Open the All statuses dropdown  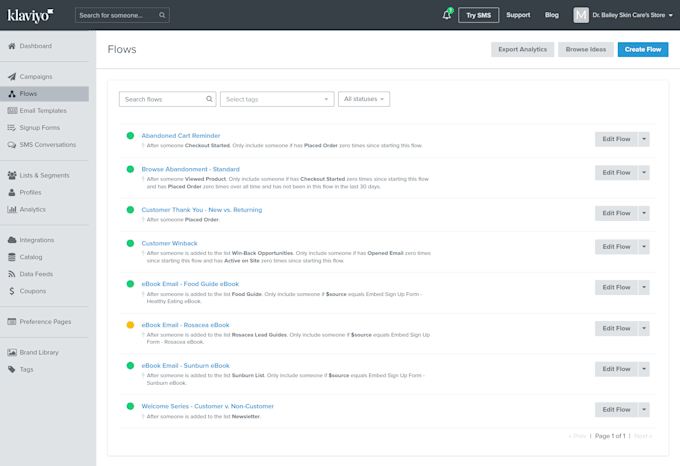point(364,99)
